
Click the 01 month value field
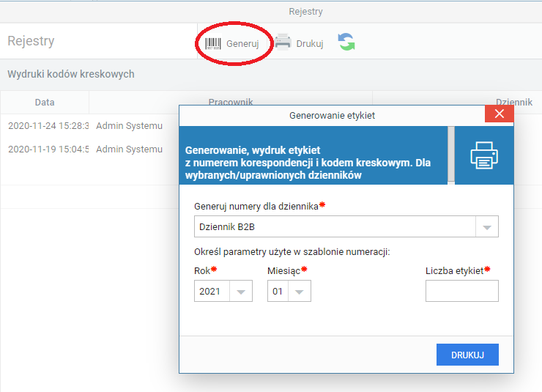point(278,292)
